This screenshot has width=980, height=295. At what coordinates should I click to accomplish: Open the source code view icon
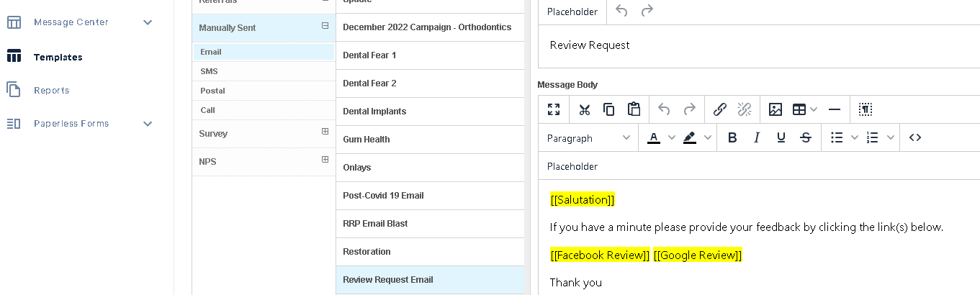point(915,137)
